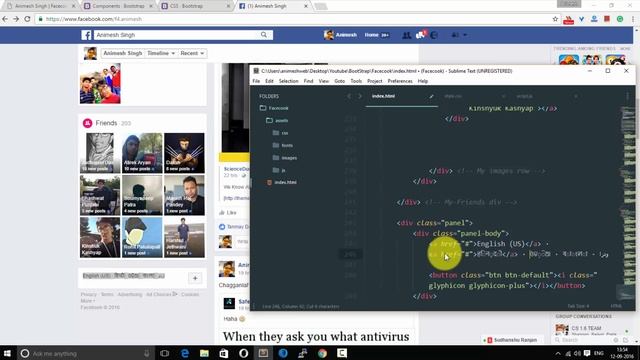Open Sublime Text File menu
This screenshot has height=360, width=640.
[256, 81]
